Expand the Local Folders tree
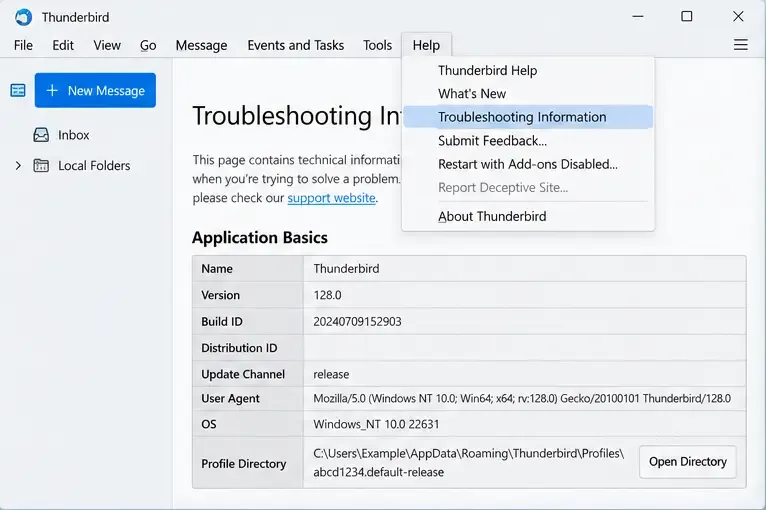The width and height of the screenshot is (766, 510). point(18,166)
